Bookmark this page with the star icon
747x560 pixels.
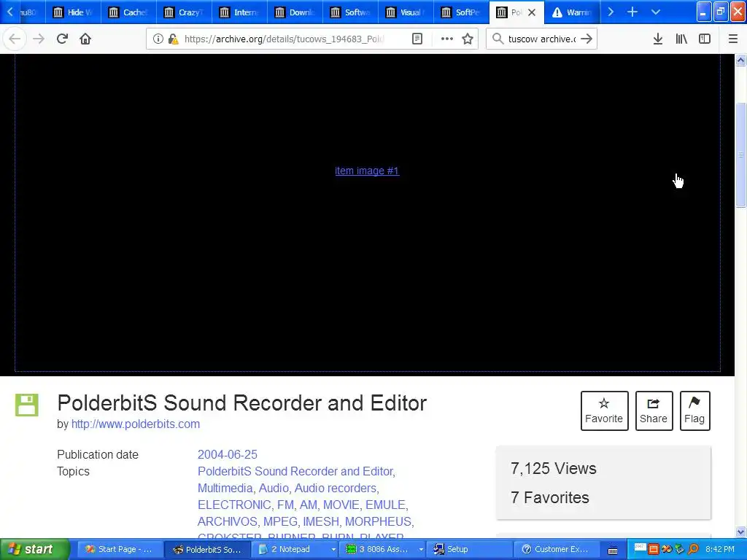(468, 39)
